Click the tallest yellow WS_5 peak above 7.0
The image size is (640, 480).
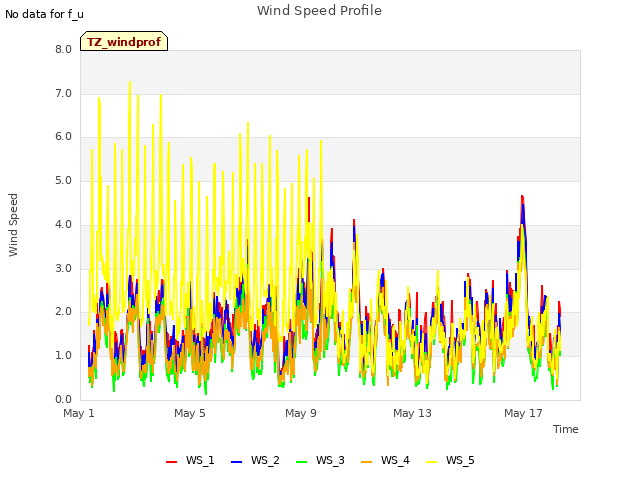[130, 82]
